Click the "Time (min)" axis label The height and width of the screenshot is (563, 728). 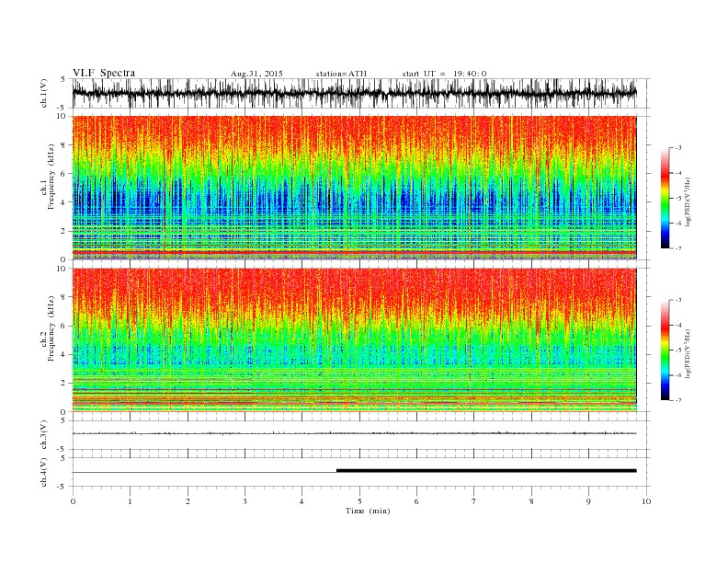368,511
